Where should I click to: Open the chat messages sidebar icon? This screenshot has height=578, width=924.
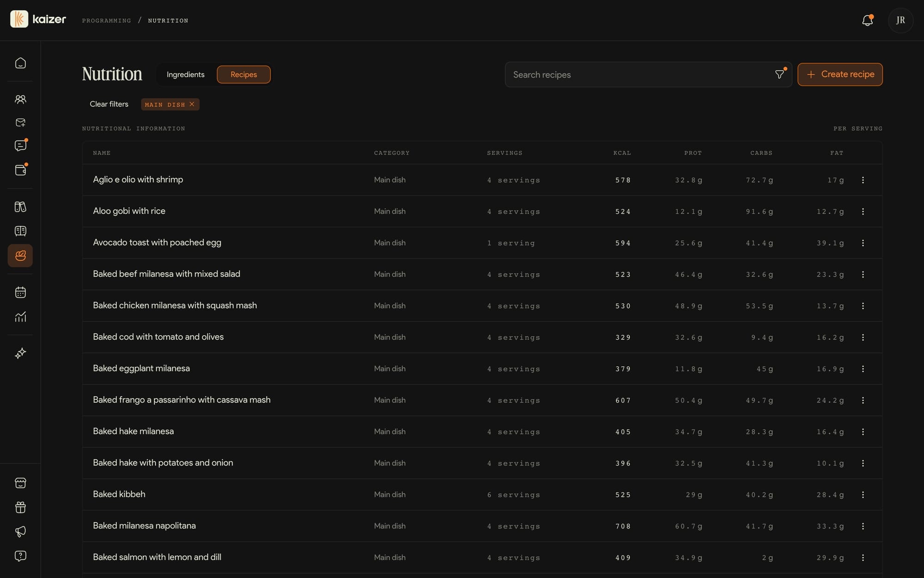[20, 146]
